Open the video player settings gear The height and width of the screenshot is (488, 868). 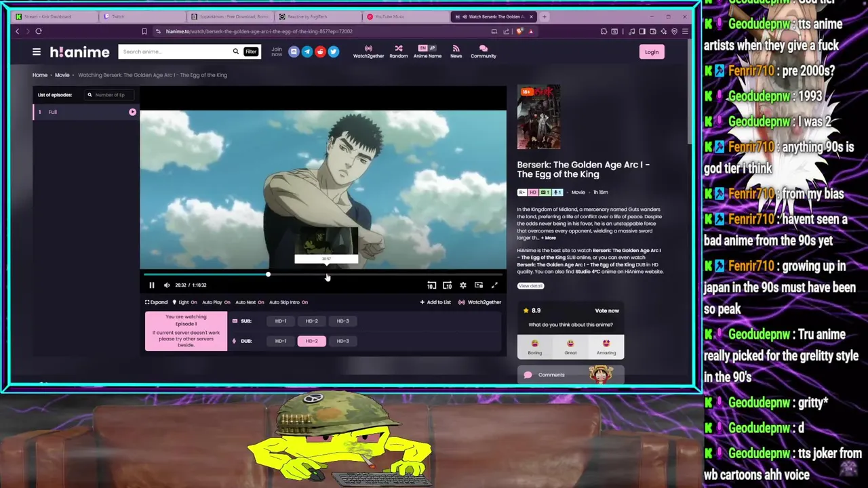[x=462, y=285]
